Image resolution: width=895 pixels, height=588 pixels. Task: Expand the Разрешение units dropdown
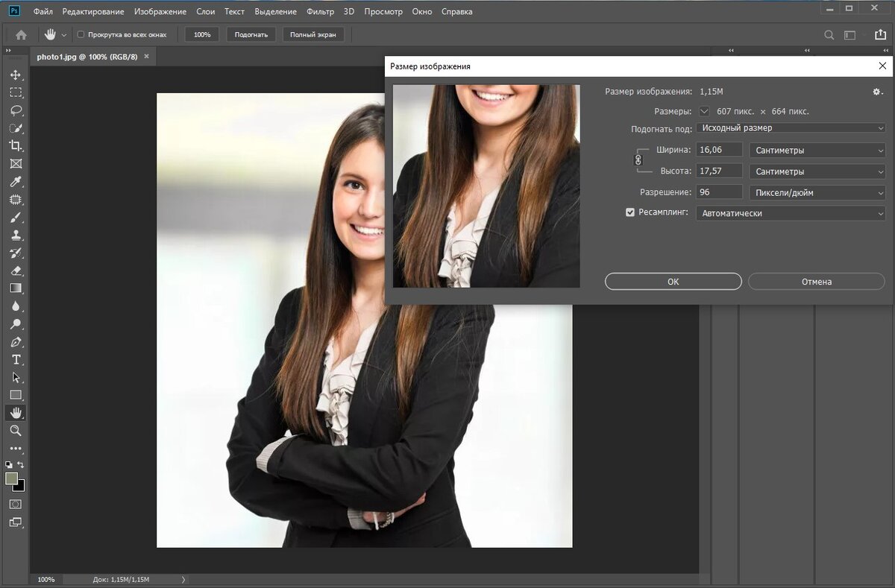(817, 192)
